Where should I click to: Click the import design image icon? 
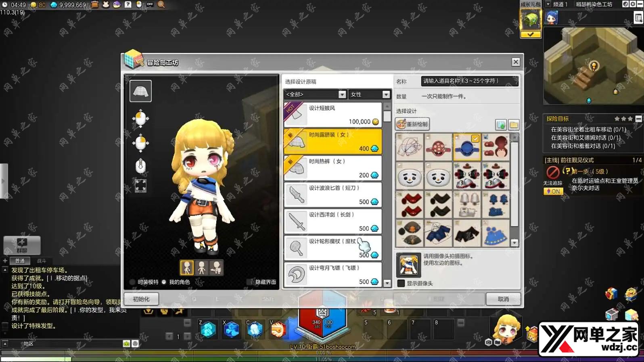point(501,125)
